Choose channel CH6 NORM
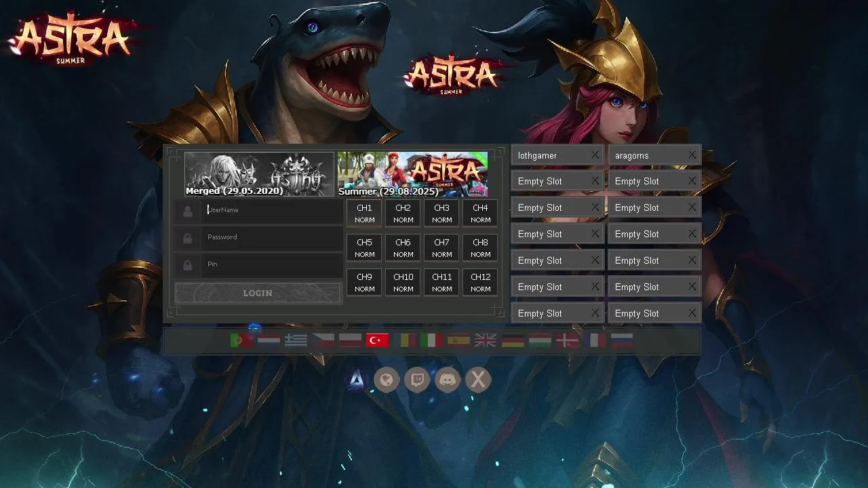Viewport: 868px width, 488px height. [403, 247]
